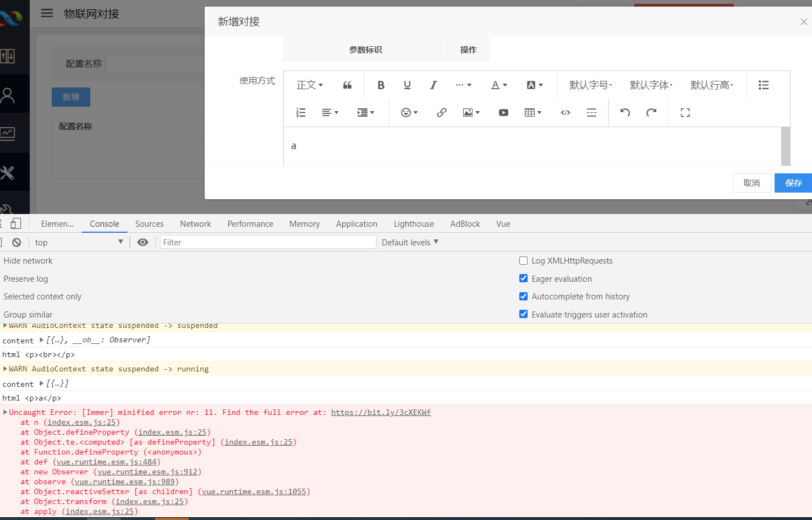Click the 保存 save button
The width and height of the screenshot is (812, 520).
point(793,183)
